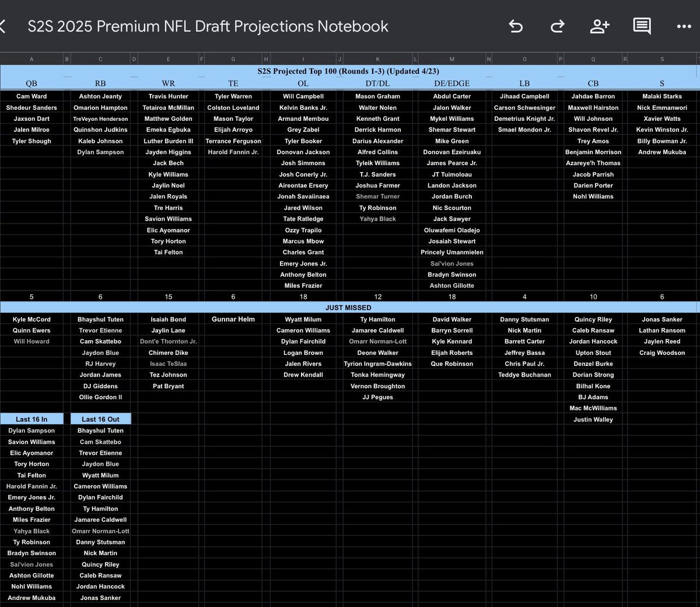The height and width of the screenshot is (607, 700).
Task: Select the Malaki Starks cell
Action: coord(662,96)
